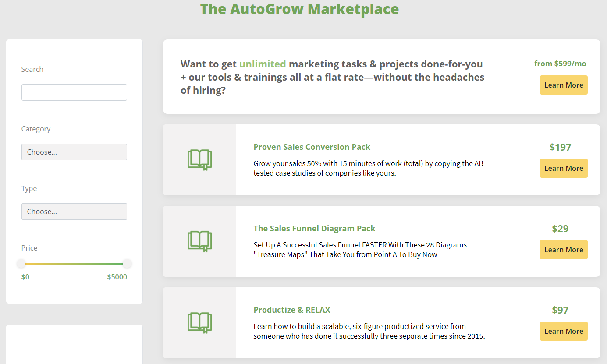Click inside the Search input field
Viewport: 607px width, 364px height.
pos(74,92)
